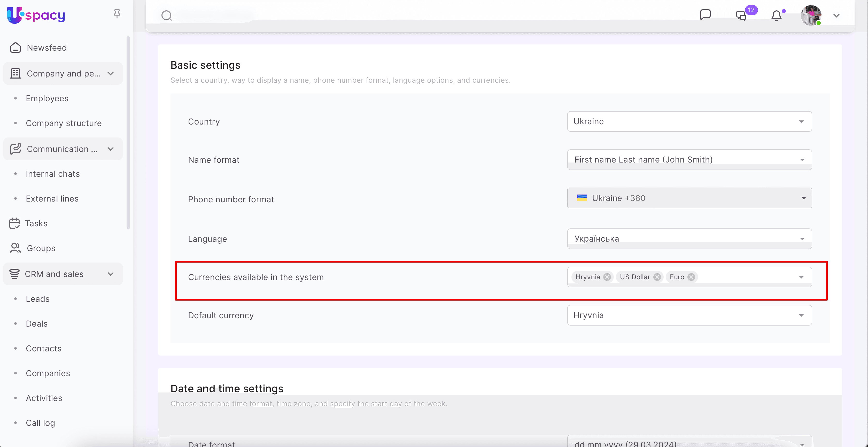Open the single chat bubble icon
Screen dimensions: 868x447
tap(705, 15)
